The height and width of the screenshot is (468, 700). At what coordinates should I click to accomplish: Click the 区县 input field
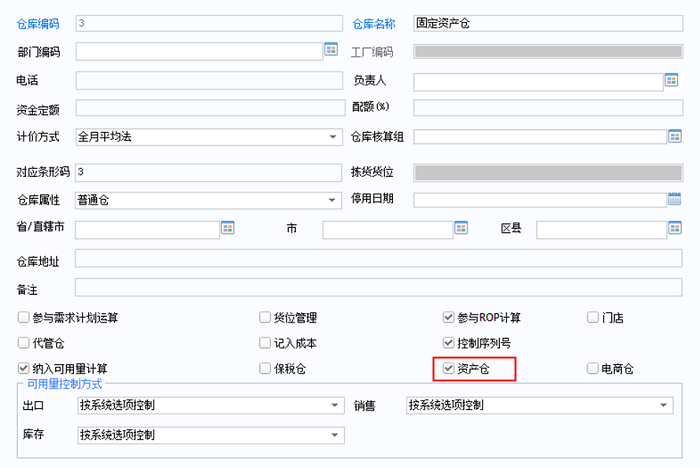(x=602, y=230)
